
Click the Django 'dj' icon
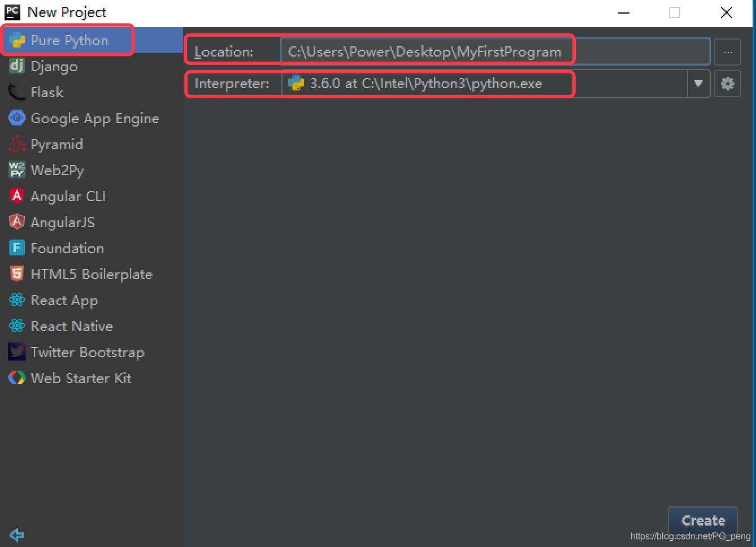coord(17,66)
